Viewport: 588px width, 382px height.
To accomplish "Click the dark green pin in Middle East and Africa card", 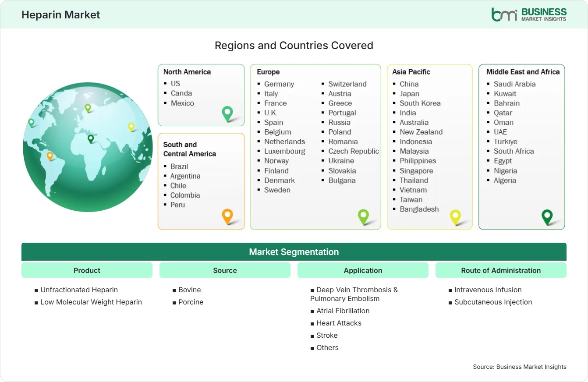I will 547,217.
